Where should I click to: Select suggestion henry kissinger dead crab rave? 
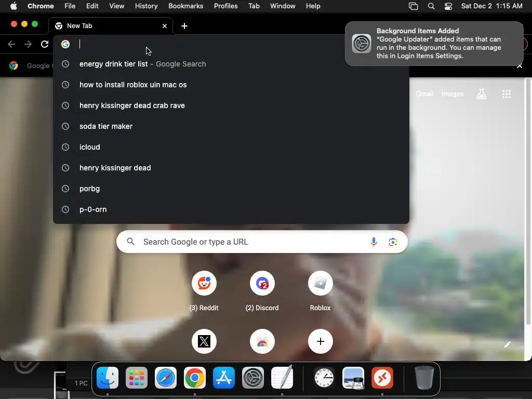[x=231, y=105]
